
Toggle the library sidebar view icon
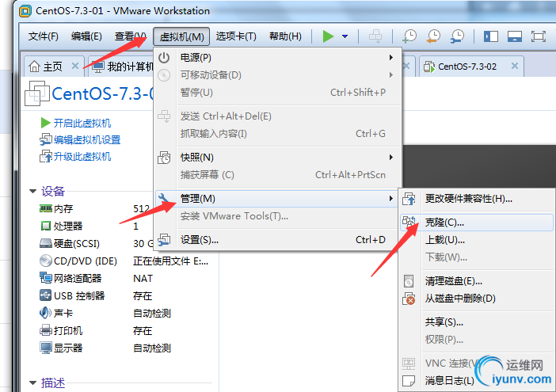coord(491,36)
